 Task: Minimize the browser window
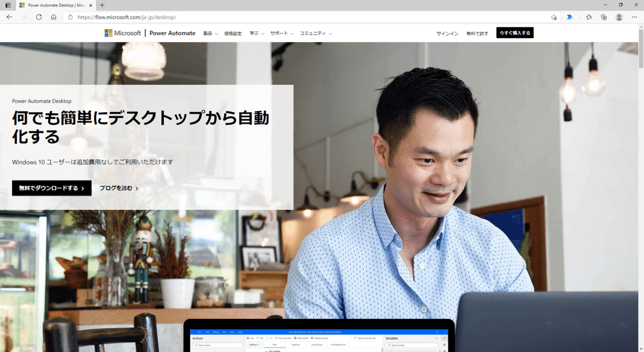(x=605, y=5)
